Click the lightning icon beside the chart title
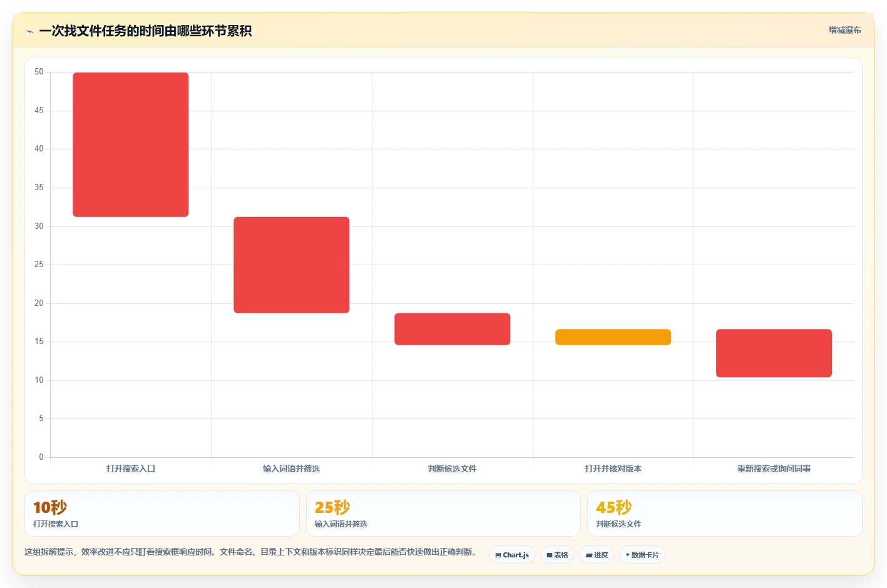The height and width of the screenshot is (588, 887). pos(29,31)
